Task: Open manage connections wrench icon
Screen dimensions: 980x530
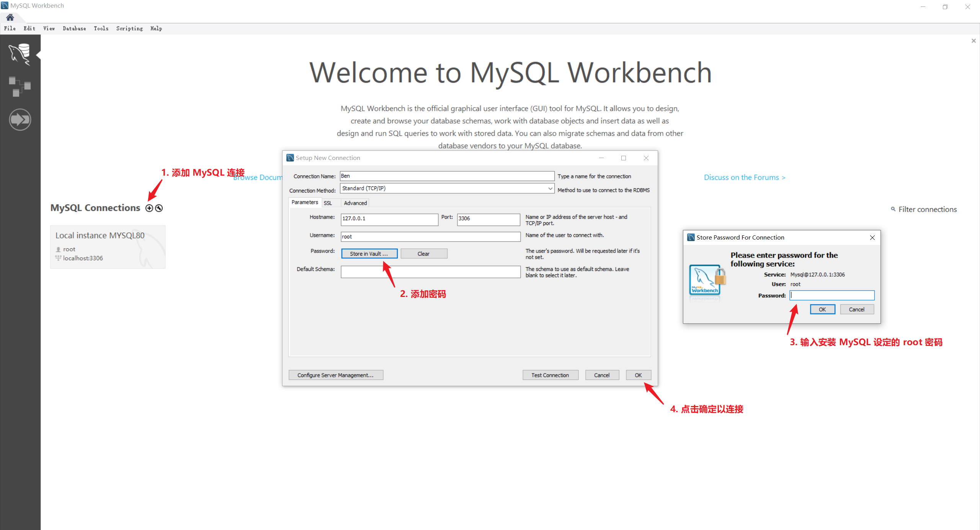Action: click(x=159, y=208)
